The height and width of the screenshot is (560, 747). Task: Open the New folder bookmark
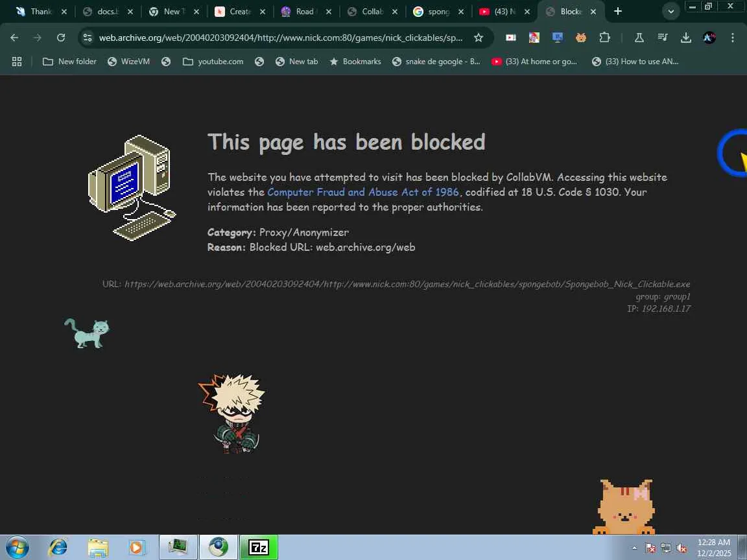click(x=69, y=62)
